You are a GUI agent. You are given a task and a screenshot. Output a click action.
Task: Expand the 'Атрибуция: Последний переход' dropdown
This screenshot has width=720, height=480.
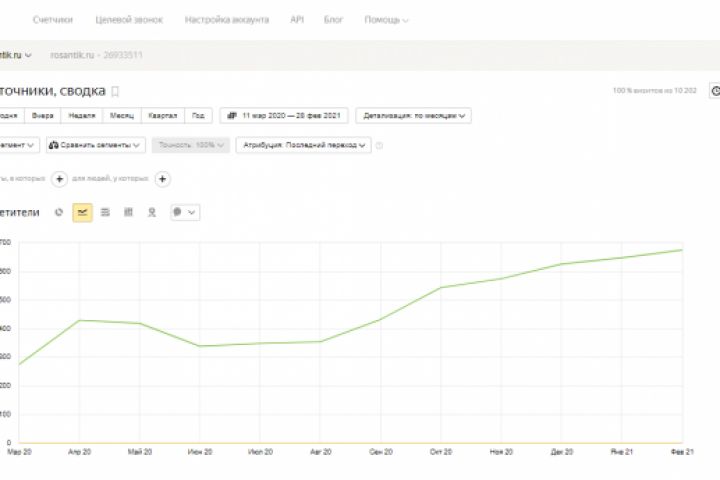point(303,145)
